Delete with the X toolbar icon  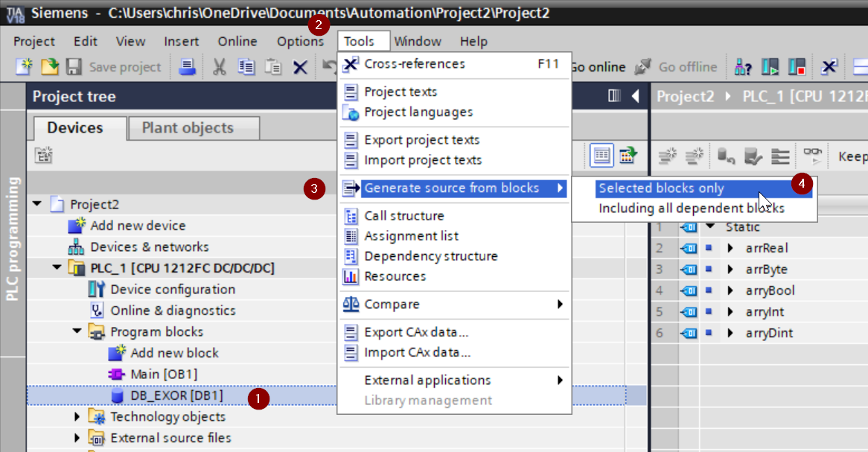tap(300, 68)
